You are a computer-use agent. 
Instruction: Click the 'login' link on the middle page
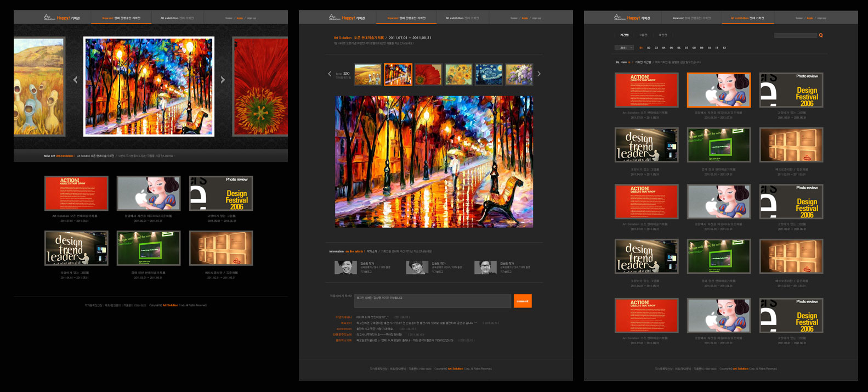525,18
